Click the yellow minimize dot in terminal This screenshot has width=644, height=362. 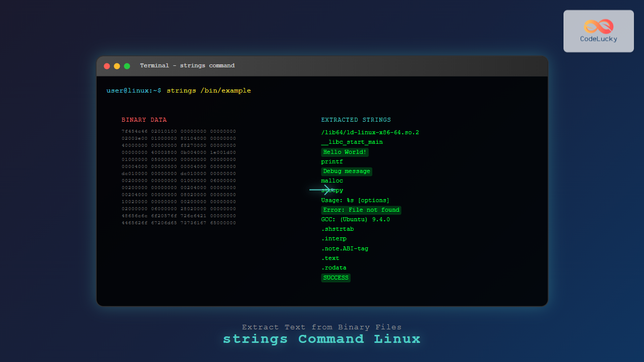(117, 66)
